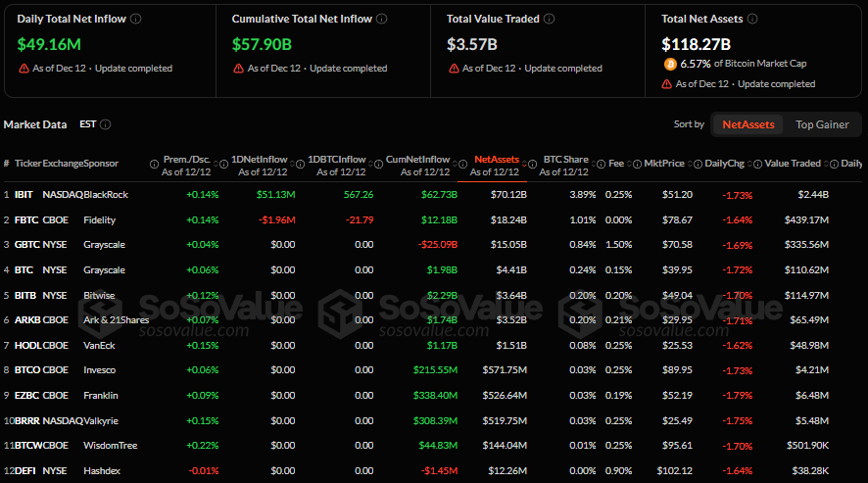Image resolution: width=868 pixels, height=483 pixels.
Task: Click the EST timezone info icon
Action: click(x=105, y=124)
